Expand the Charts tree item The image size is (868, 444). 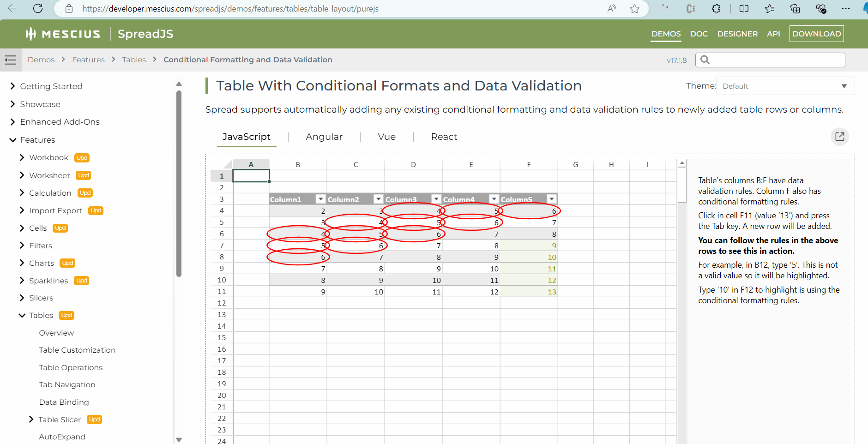pyautogui.click(x=22, y=263)
